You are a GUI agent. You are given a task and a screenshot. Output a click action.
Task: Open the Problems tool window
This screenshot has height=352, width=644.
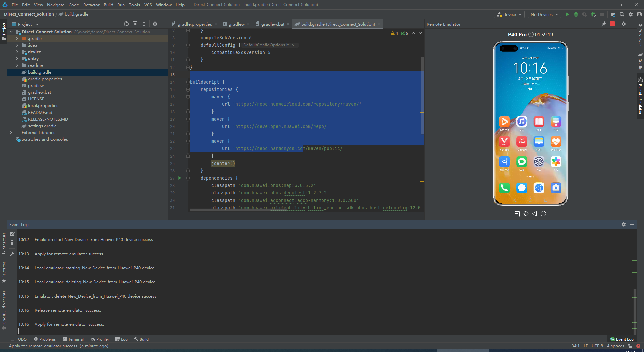click(x=45, y=339)
